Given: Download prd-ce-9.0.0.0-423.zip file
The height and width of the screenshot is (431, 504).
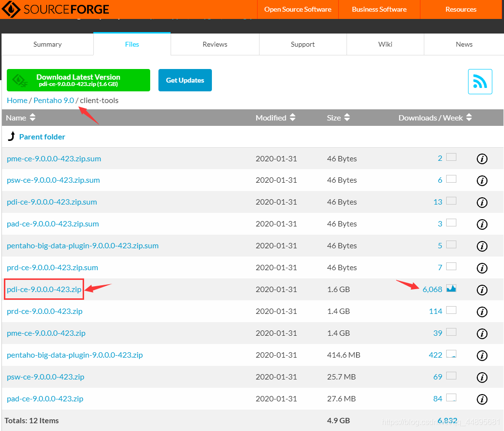Looking at the screenshot, I should pos(45,311).
